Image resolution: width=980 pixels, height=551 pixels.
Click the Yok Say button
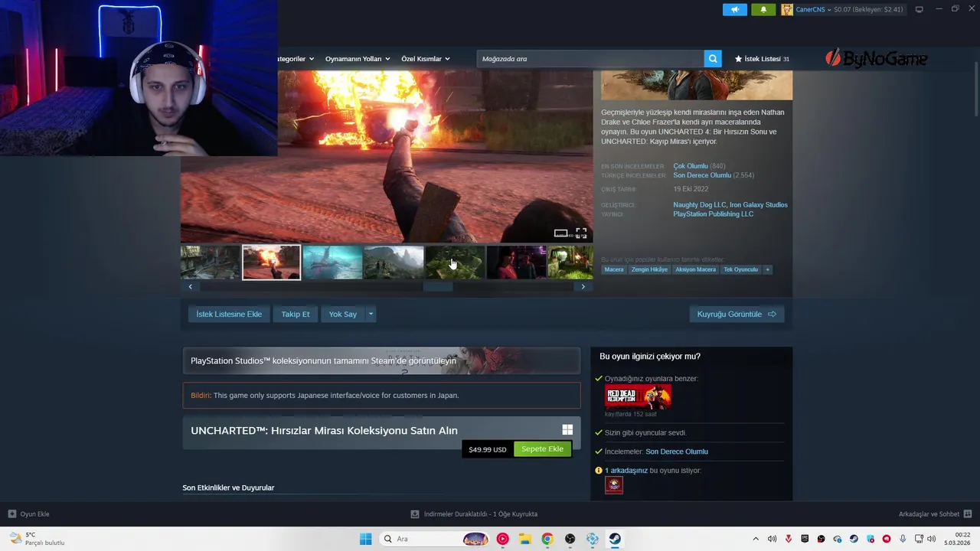[343, 314]
